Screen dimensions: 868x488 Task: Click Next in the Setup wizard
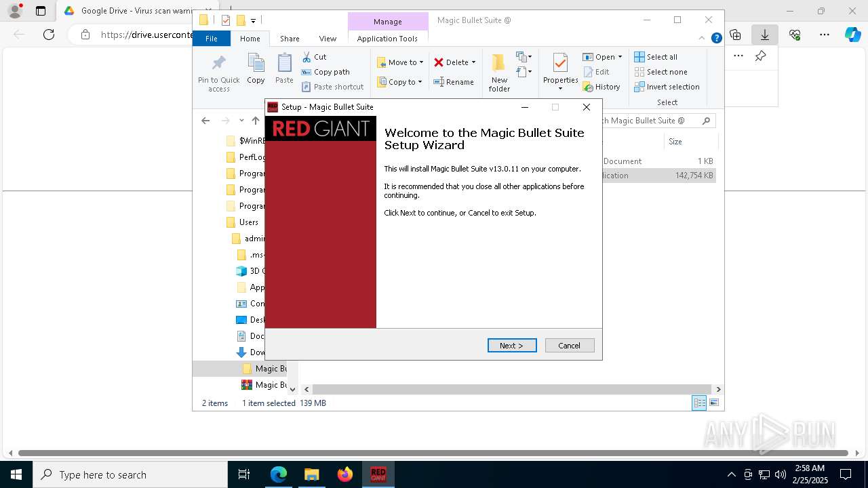[x=512, y=346]
